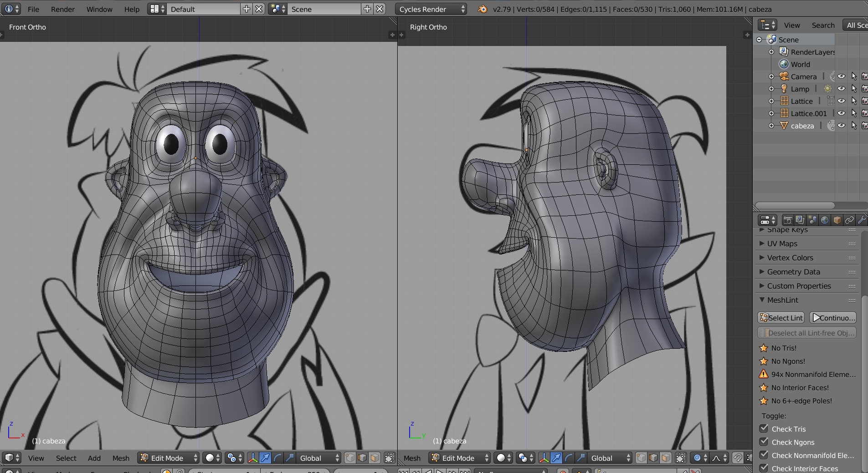Screen dimensions: 868x473
Task: Toggle Check Ngons checkbox
Action: click(x=764, y=442)
